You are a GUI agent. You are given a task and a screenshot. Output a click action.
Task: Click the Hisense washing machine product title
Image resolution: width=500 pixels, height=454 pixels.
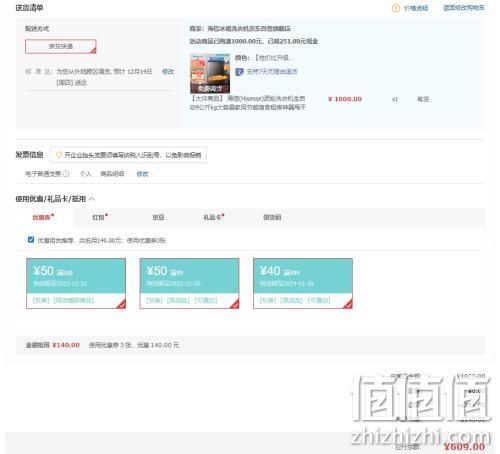click(x=248, y=103)
